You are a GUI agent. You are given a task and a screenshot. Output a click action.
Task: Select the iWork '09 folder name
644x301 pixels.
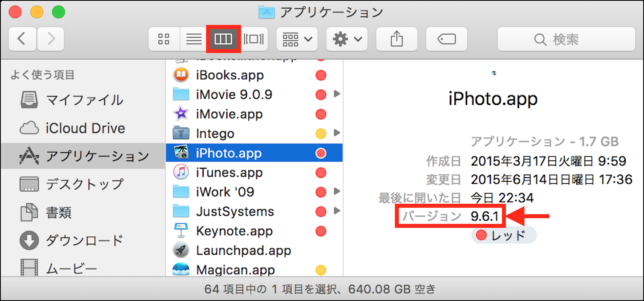coord(225,192)
